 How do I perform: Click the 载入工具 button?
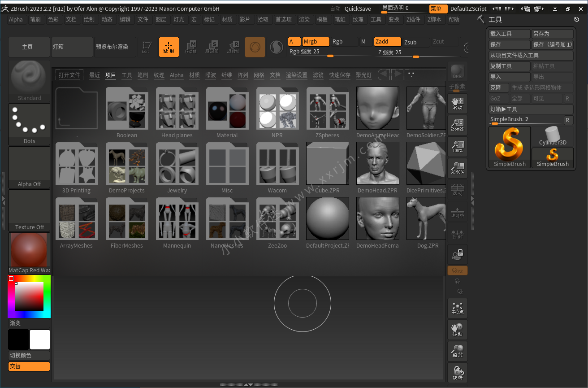pos(509,34)
